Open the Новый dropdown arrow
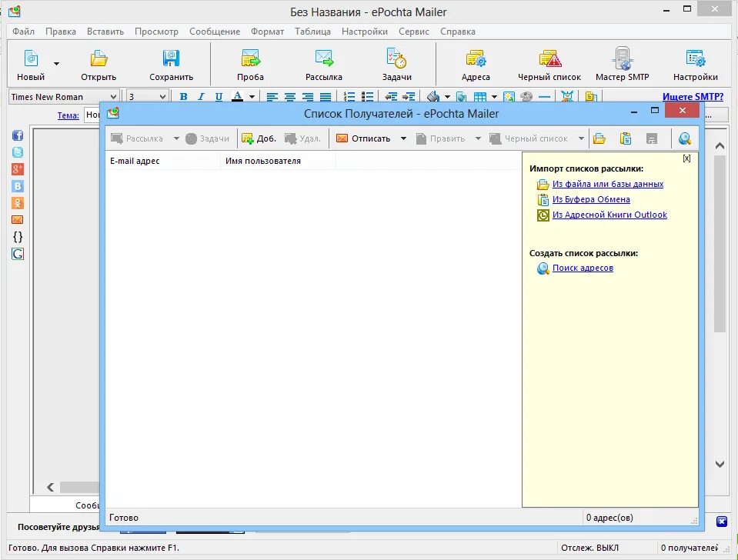 point(56,64)
